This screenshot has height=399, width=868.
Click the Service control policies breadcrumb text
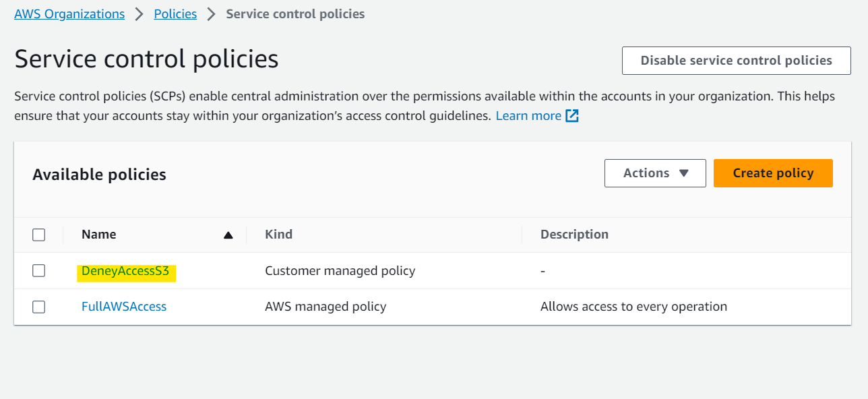coord(295,14)
